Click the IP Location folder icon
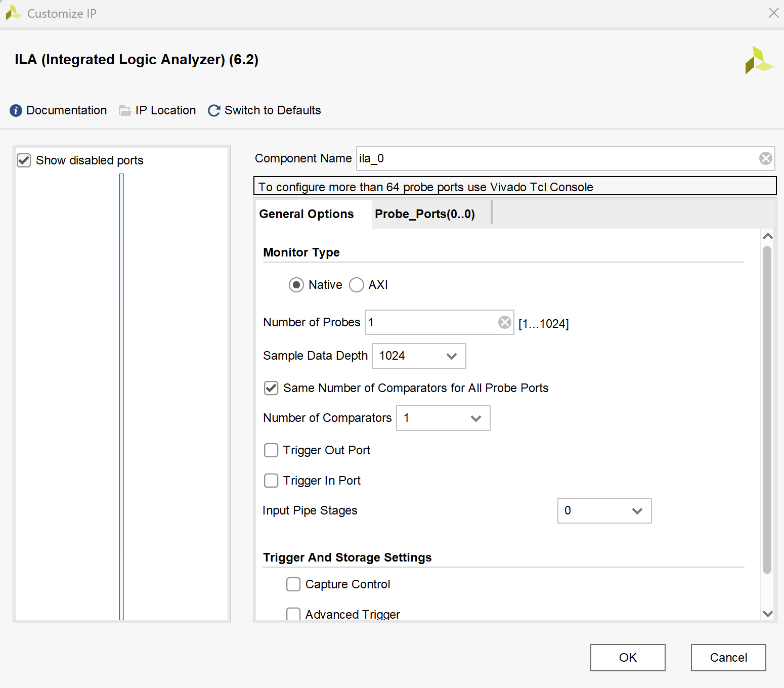The image size is (784, 688). (x=125, y=110)
